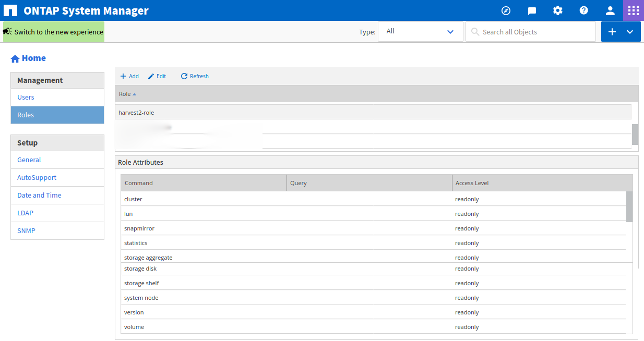Click the settings gear icon
644x341 pixels.
tap(557, 10)
